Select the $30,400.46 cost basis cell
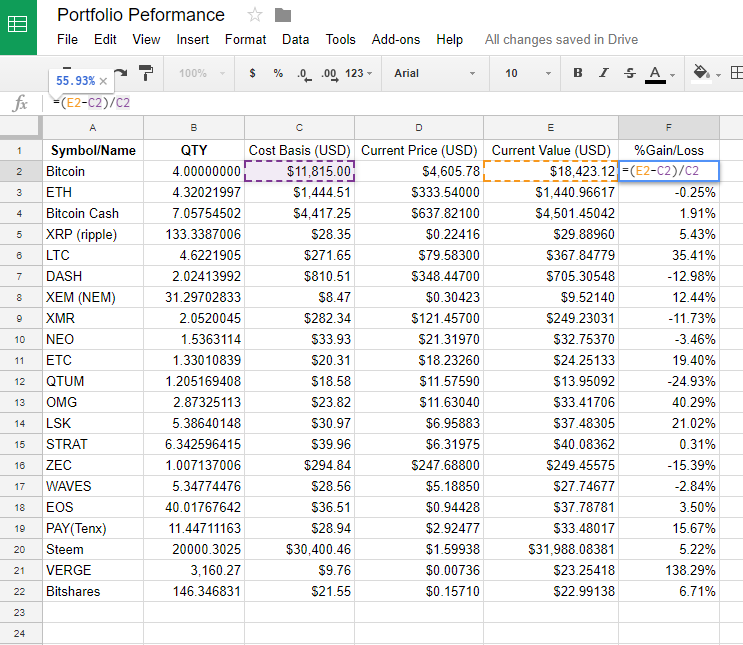743x645 pixels. pyautogui.click(x=299, y=549)
